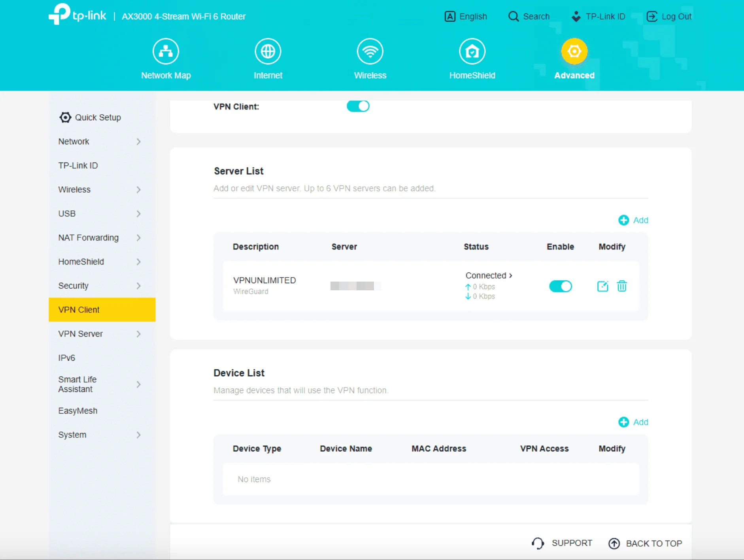Click the VPNUNLIMITED description text
Screen dimensions: 744x560
(264, 280)
